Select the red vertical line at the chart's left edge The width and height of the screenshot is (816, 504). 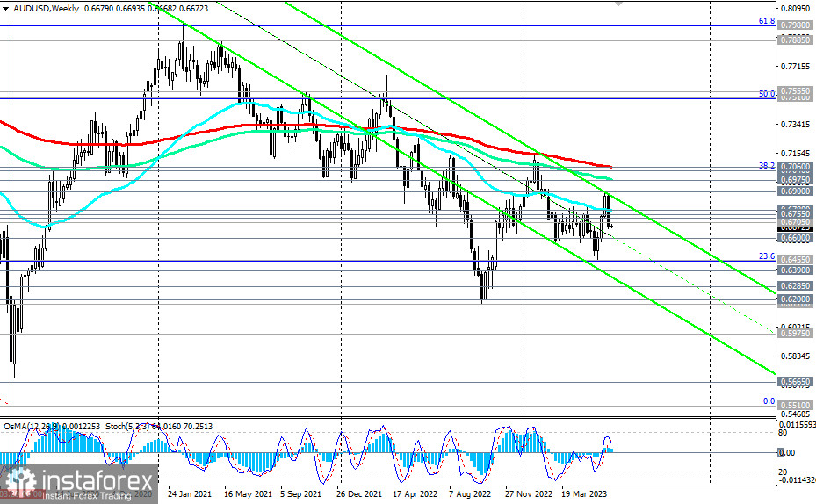pyautogui.click(x=11, y=208)
